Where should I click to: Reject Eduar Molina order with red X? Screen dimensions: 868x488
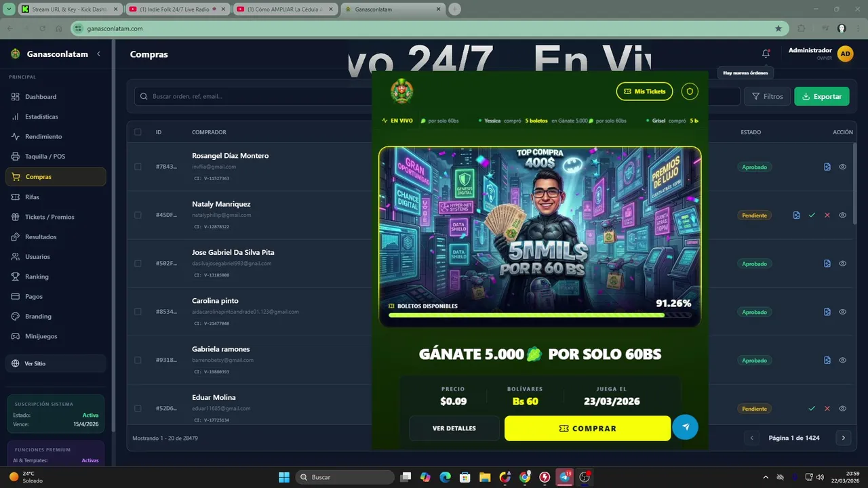827,409
